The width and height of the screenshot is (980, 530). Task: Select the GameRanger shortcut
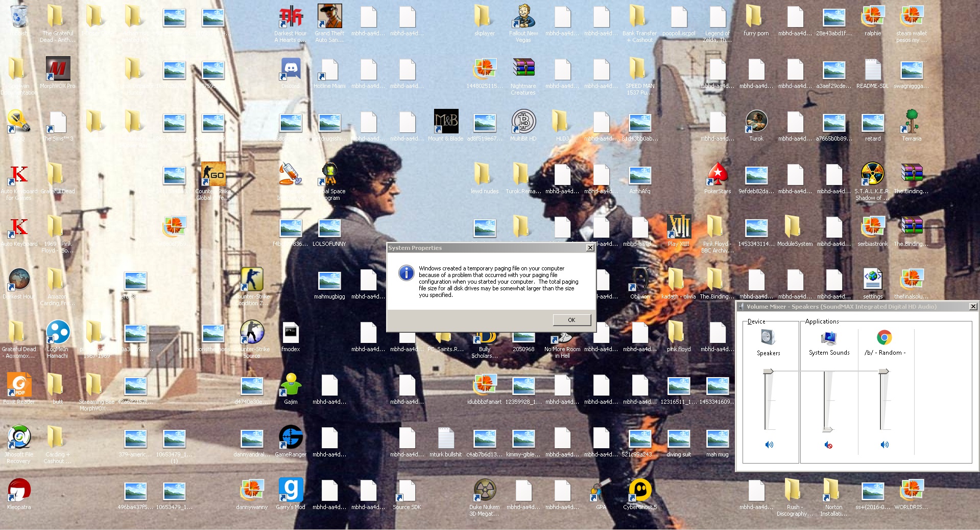point(291,437)
